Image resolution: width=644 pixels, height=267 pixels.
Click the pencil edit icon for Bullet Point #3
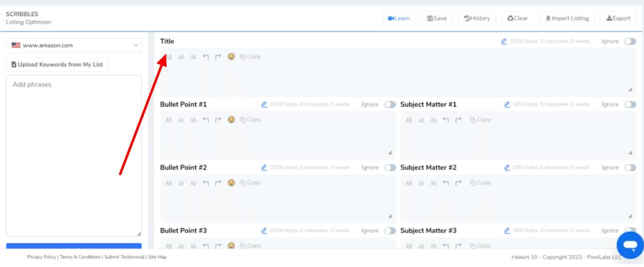click(x=264, y=231)
